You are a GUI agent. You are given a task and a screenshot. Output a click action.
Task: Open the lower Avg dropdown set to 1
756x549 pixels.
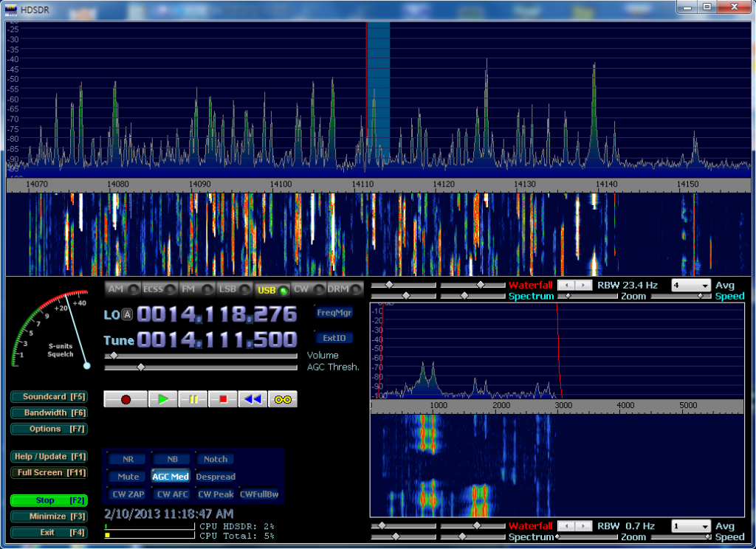(690, 525)
